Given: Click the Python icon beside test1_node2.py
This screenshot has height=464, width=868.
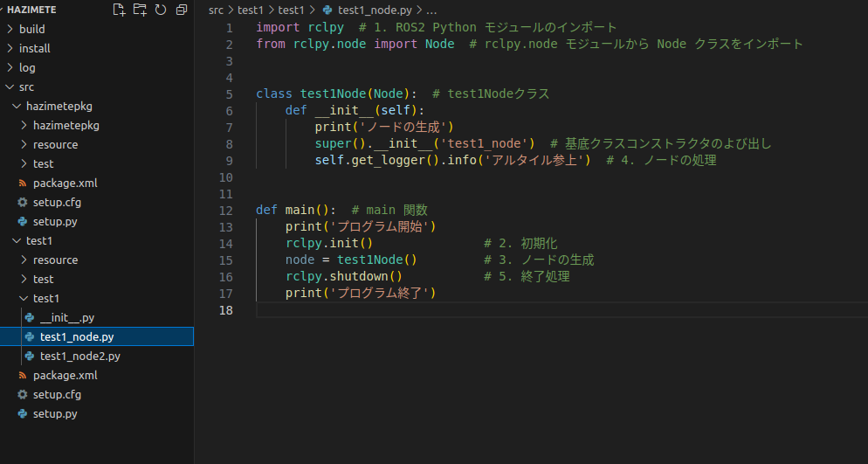Looking at the screenshot, I should 30,357.
